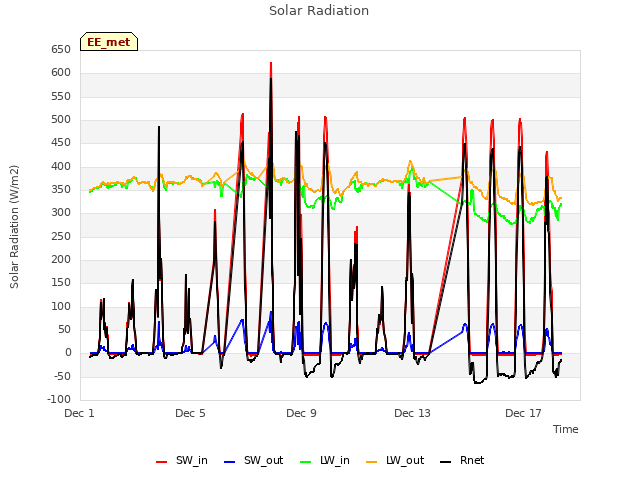Viewport: 640px width, 480px height.
Task: Toggle the LW_in legend entry
Action: pos(325,460)
